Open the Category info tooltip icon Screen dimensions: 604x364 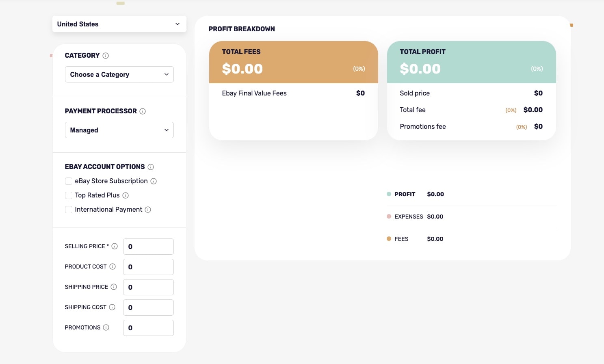pos(106,56)
